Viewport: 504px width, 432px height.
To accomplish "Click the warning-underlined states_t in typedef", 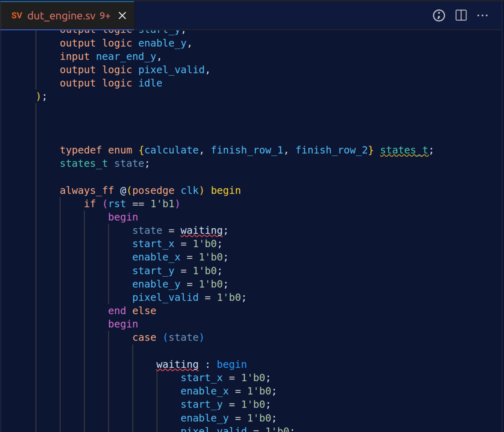I will point(404,150).
